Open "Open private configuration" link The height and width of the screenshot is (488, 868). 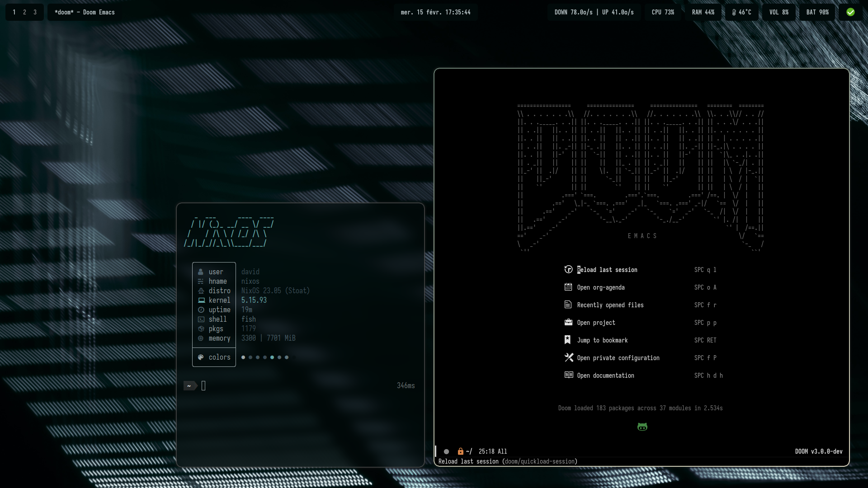[x=618, y=358]
